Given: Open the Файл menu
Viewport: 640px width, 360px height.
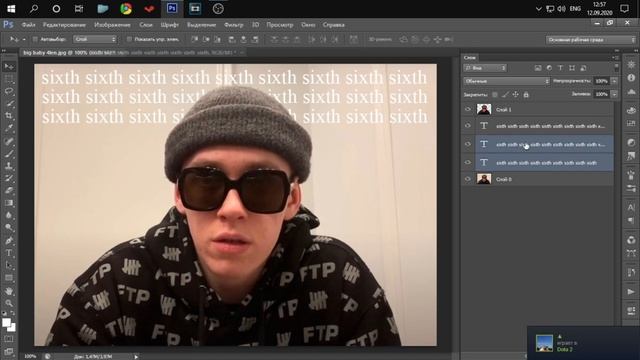Looking at the screenshot, I should (28, 25).
